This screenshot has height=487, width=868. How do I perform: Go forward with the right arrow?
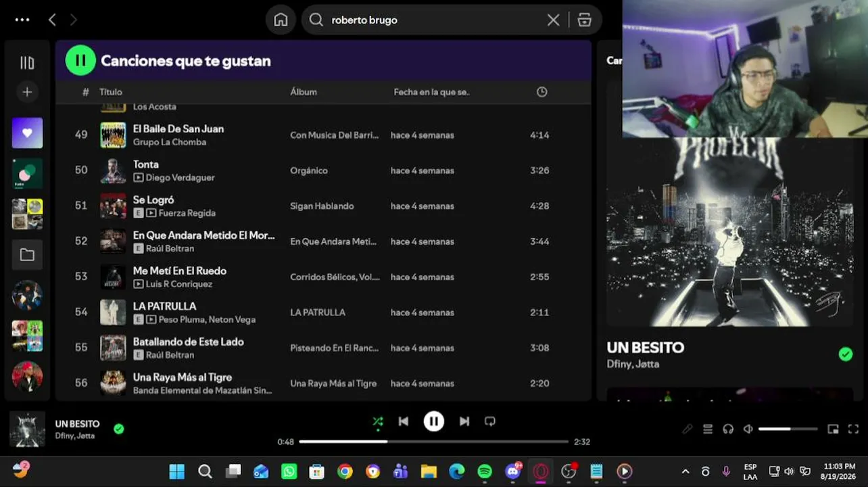pyautogui.click(x=73, y=20)
